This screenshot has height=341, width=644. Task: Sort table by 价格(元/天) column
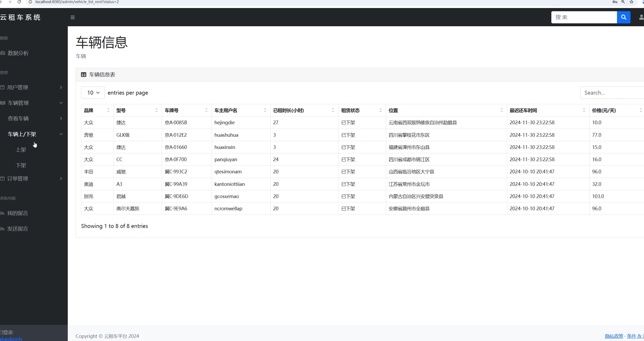pos(616,110)
